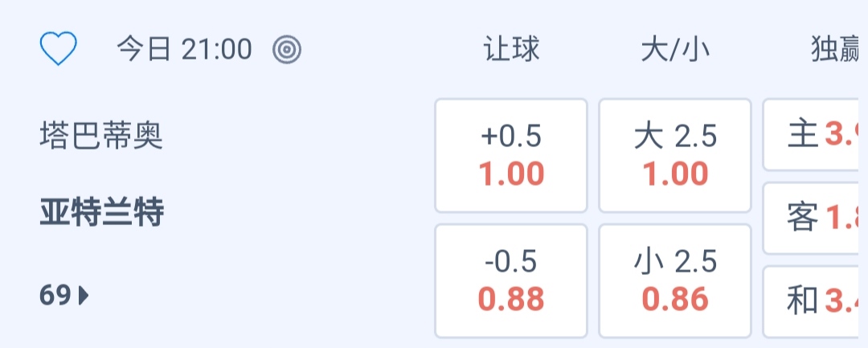
Task: Switch to the 让球 column header
Action: pyautogui.click(x=511, y=50)
